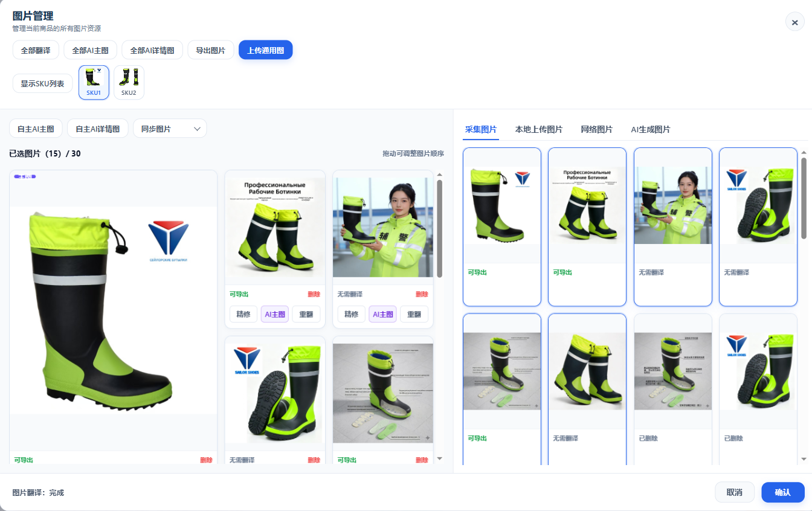Viewport: 812px width, 511px height.
Task: Click the selected-images list scrollbar thumb
Action: (440, 228)
